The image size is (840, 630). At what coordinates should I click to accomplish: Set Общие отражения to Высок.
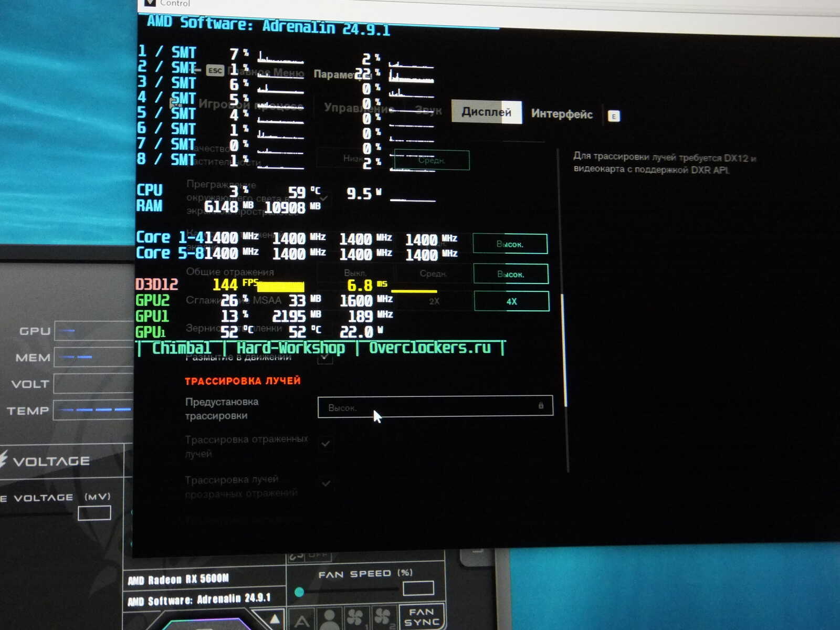pos(510,274)
